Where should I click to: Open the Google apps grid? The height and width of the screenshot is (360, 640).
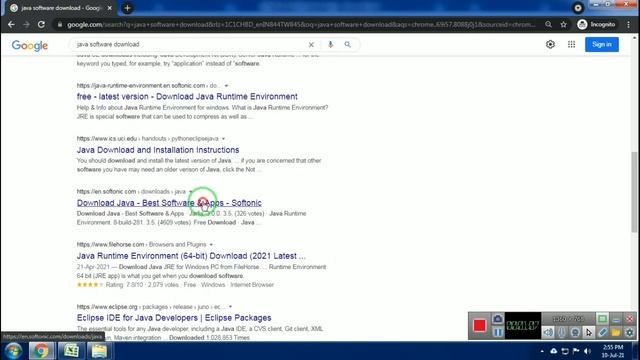(571, 44)
